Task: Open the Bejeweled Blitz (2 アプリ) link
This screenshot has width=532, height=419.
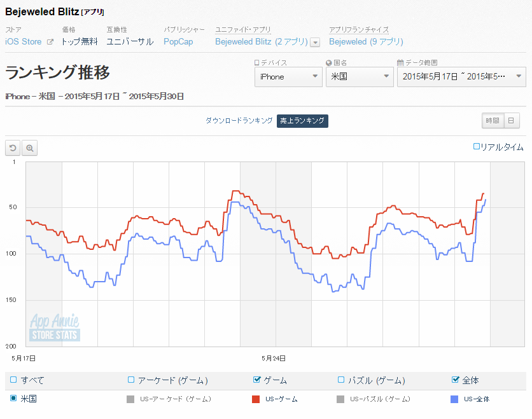Action: (262, 42)
